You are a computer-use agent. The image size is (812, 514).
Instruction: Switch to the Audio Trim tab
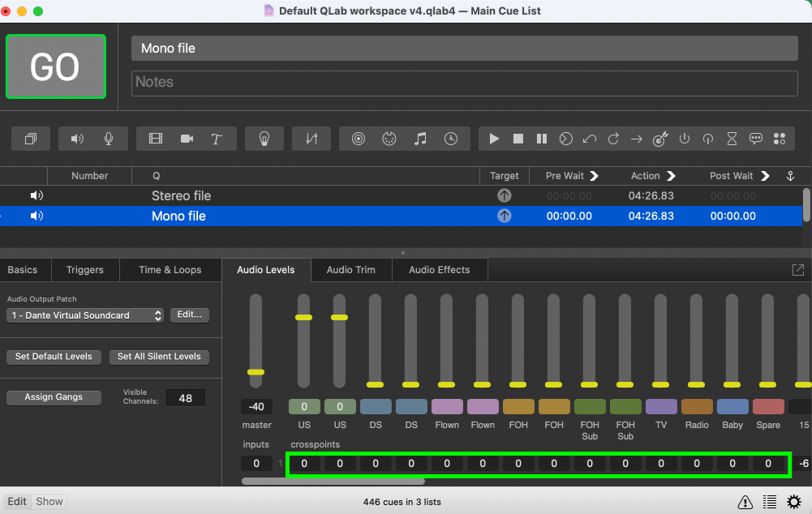(x=350, y=270)
